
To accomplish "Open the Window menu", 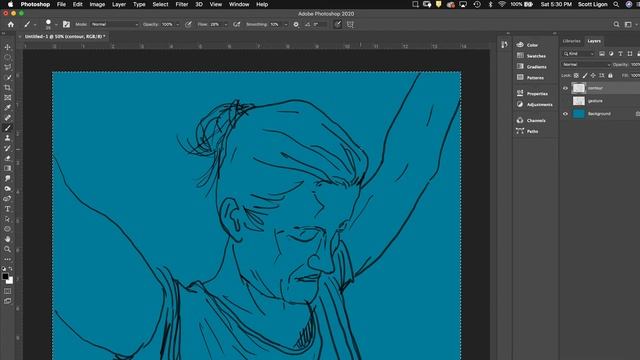I will (x=239, y=4).
